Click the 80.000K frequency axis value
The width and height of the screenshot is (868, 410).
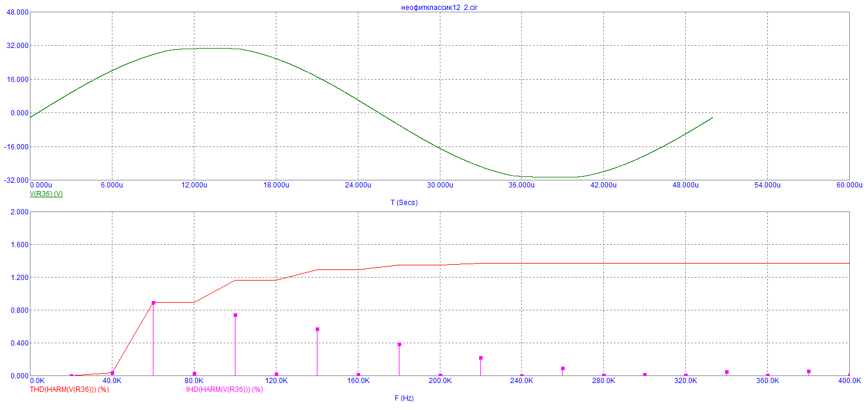[x=194, y=381]
